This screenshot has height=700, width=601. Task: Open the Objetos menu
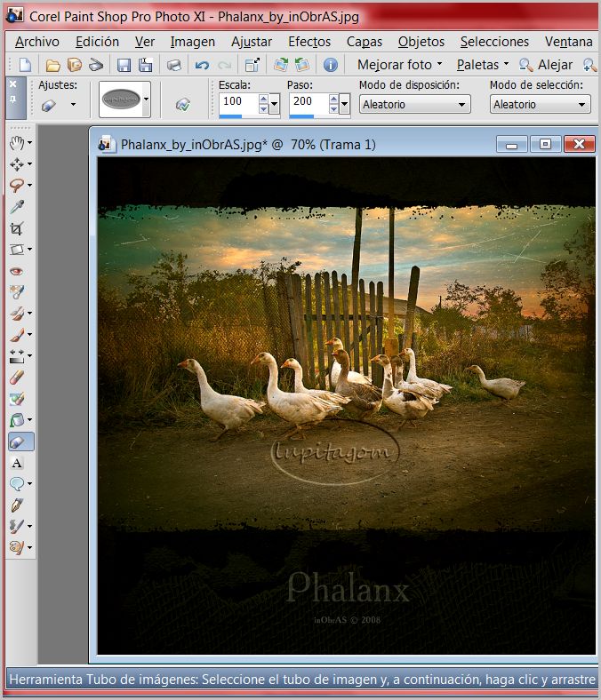click(x=421, y=42)
